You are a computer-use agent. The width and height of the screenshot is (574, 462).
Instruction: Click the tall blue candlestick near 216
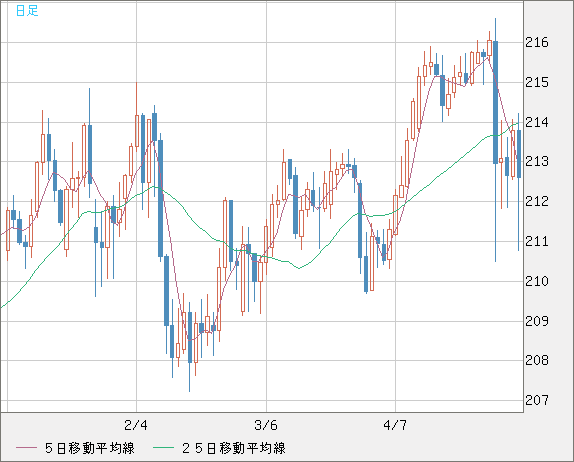click(x=495, y=103)
